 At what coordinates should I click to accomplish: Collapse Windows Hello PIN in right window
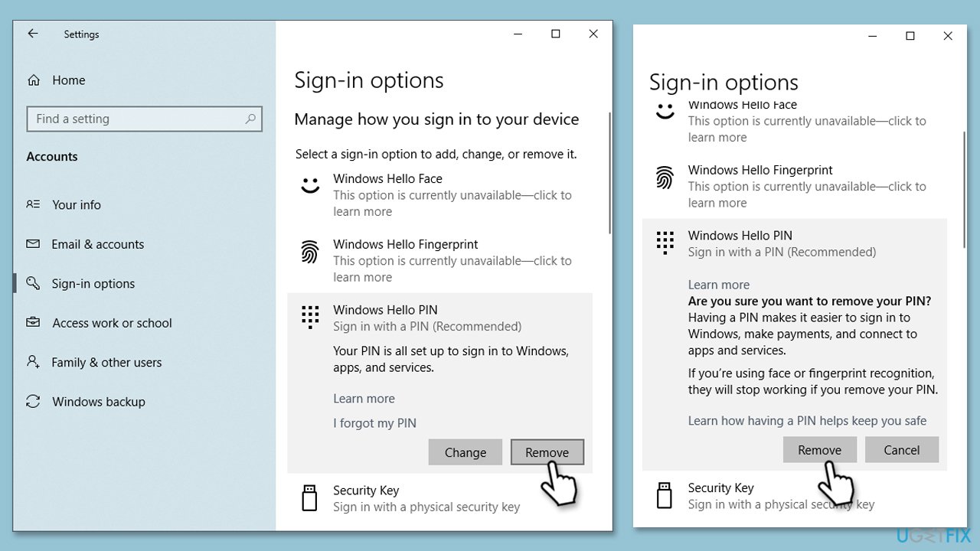[x=795, y=243]
